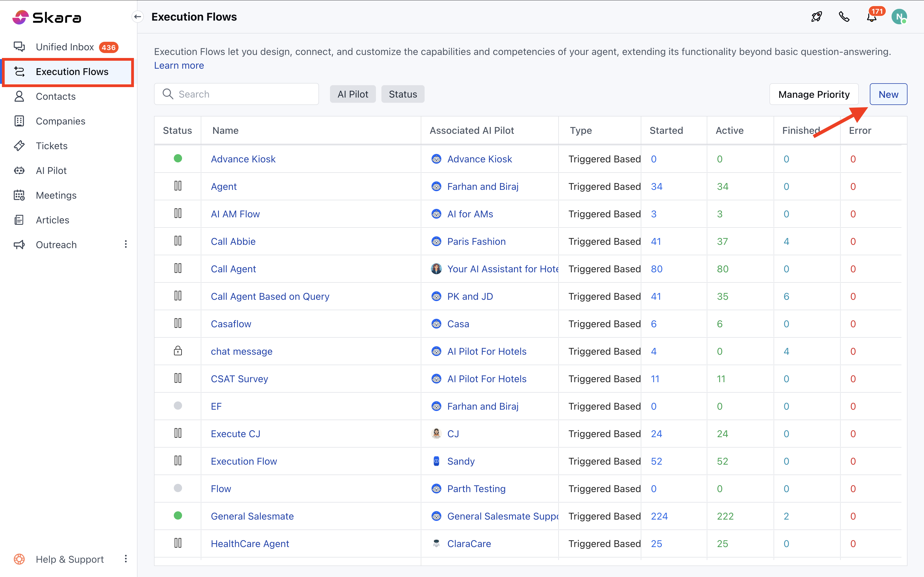
Task: Click the paused status icon for Agent flow
Action: 178,186
